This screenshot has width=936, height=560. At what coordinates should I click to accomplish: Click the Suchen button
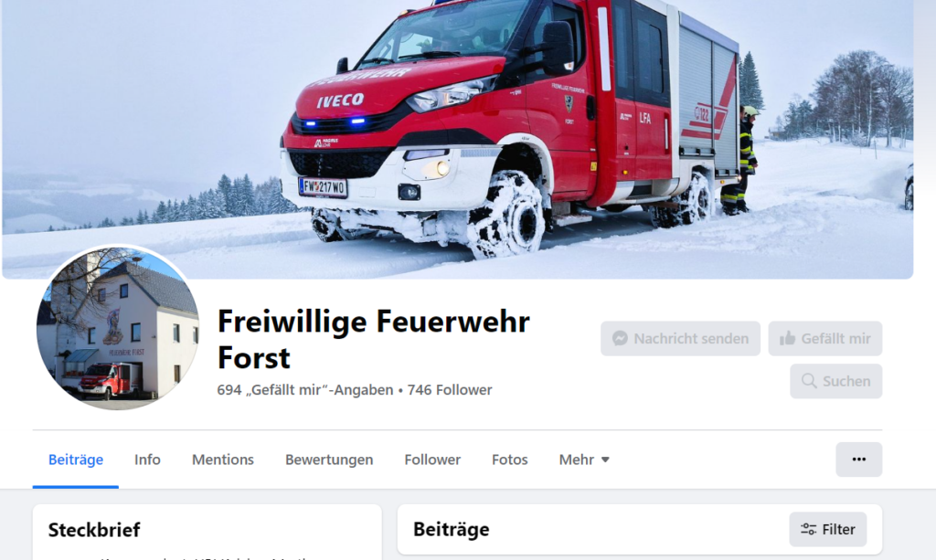point(835,381)
